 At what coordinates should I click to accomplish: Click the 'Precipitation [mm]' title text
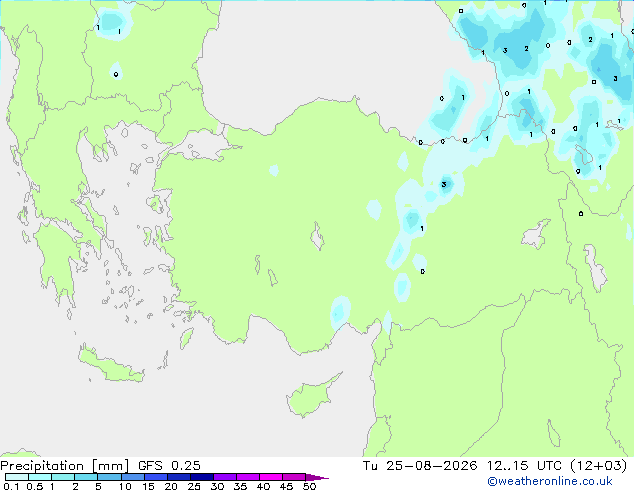click(x=65, y=466)
